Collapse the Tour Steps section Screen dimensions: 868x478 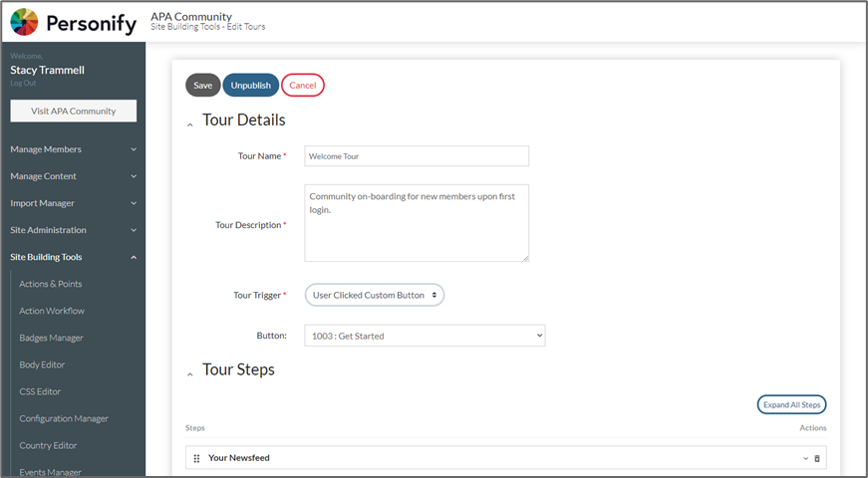tap(190, 371)
